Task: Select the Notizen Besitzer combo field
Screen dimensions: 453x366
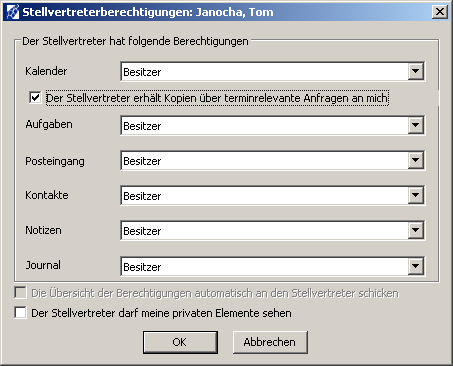Action: (272, 230)
